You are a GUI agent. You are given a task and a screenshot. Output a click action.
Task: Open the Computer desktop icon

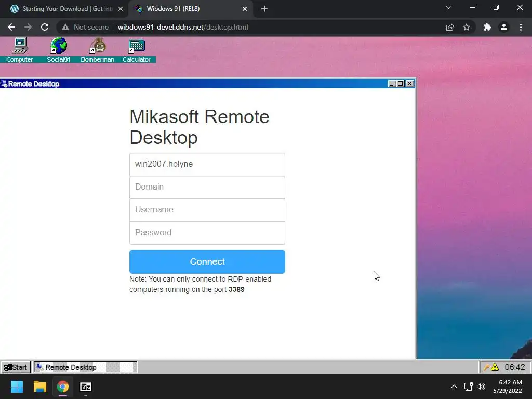pos(20,50)
